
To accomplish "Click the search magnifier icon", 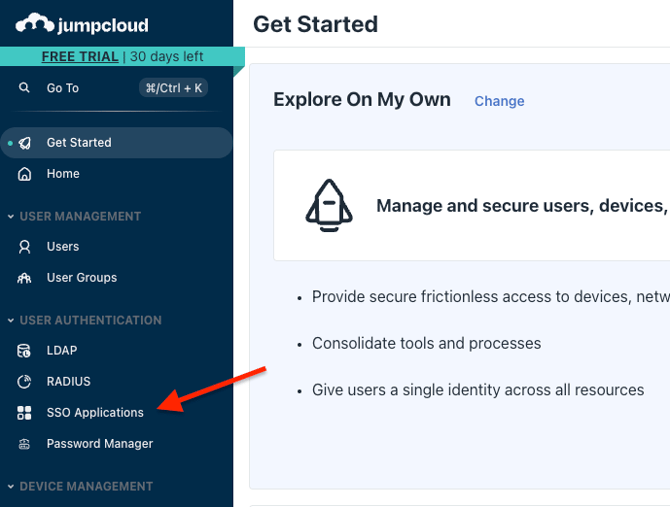I will (x=24, y=88).
